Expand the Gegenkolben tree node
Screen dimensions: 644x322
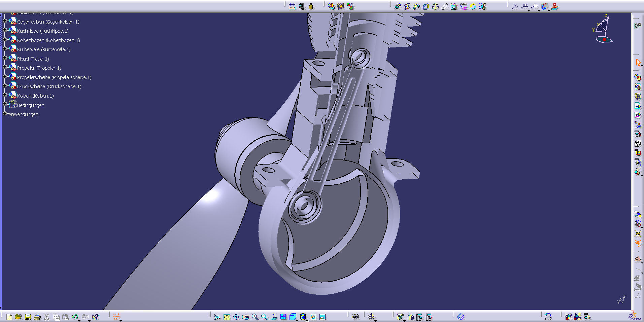click(5, 21)
